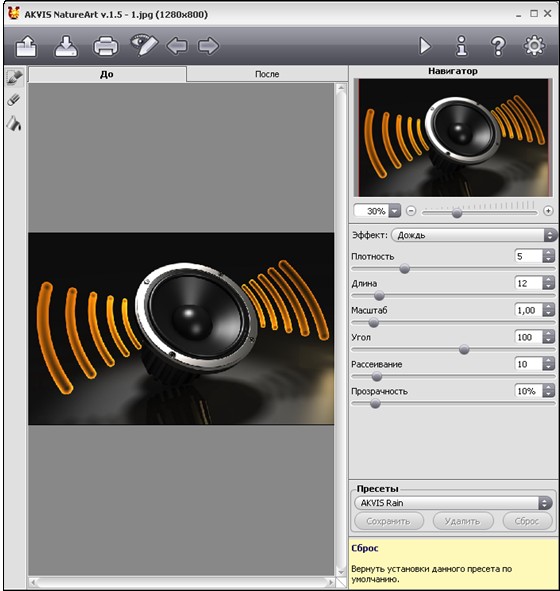Toggle guiding lines with the eye-pencil icon
560x591 pixels.
[x=144, y=46]
